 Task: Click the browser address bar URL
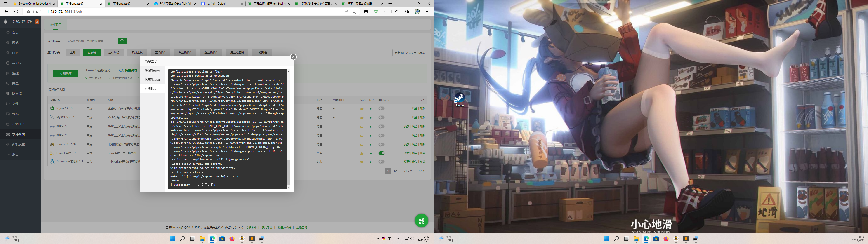pyautogui.click(x=65, y=12)
